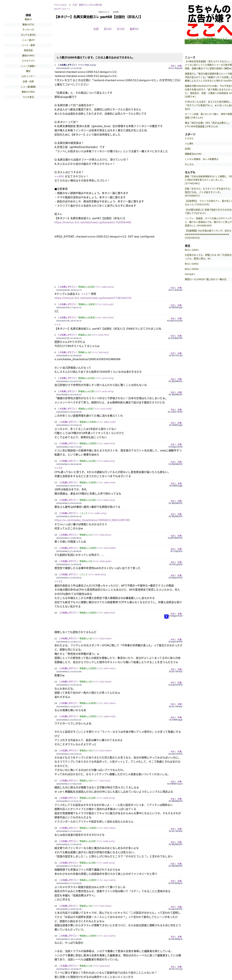
Task: Open とらせん in the スポーツ section
Action: 189,139
